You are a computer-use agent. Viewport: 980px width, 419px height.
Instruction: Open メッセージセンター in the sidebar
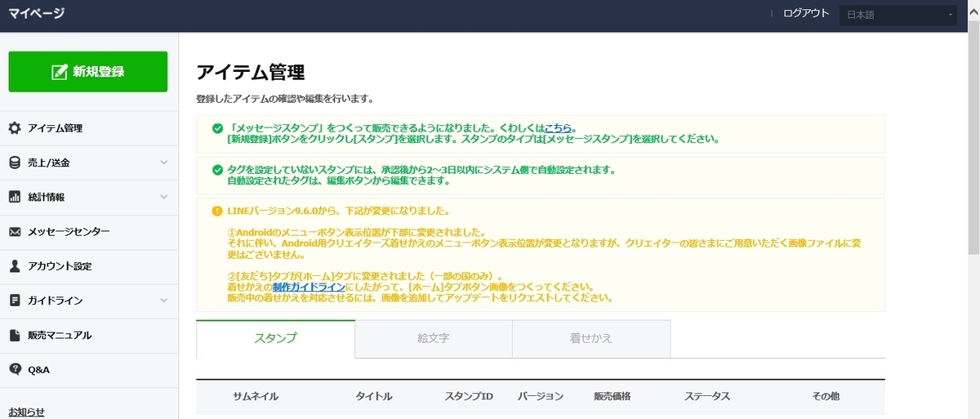click(x=89, y=232)
